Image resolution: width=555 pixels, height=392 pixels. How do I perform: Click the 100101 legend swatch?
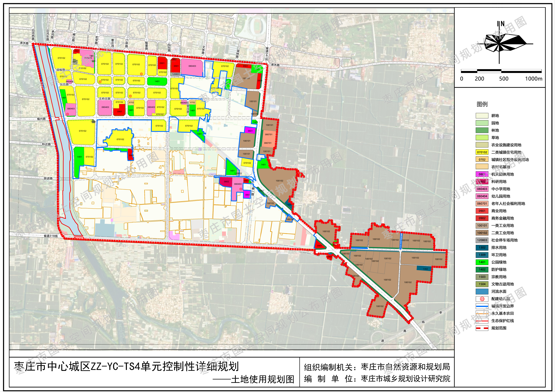coord(482,225)
